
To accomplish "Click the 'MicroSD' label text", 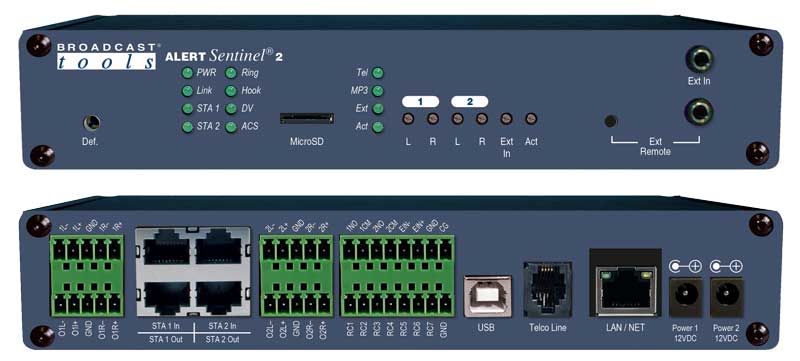I will pos(307,142).
